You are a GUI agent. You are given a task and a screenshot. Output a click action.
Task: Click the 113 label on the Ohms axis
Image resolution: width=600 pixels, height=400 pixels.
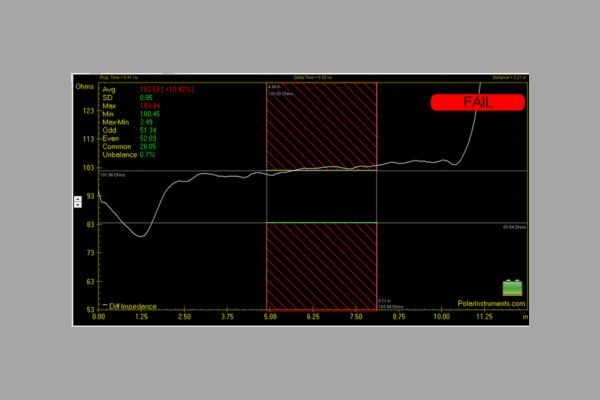point(88,139)
